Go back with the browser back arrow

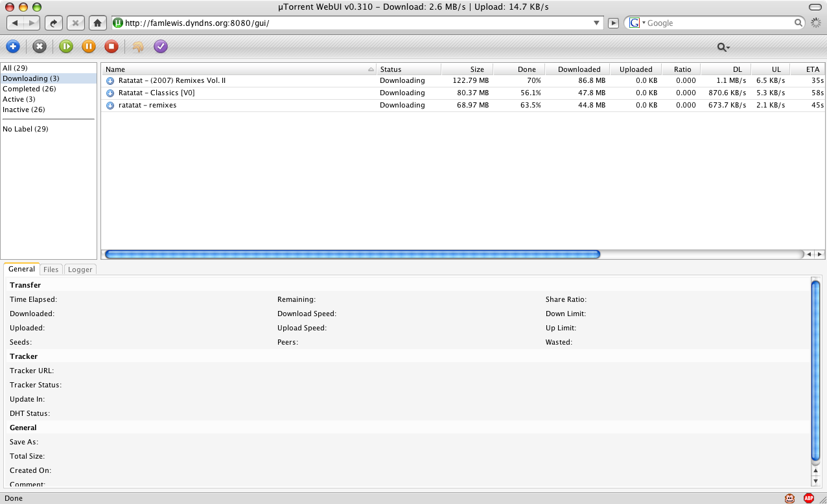coord(16,23)
